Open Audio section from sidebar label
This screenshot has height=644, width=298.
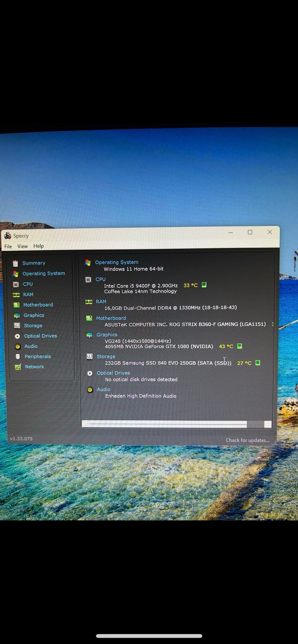31,346
